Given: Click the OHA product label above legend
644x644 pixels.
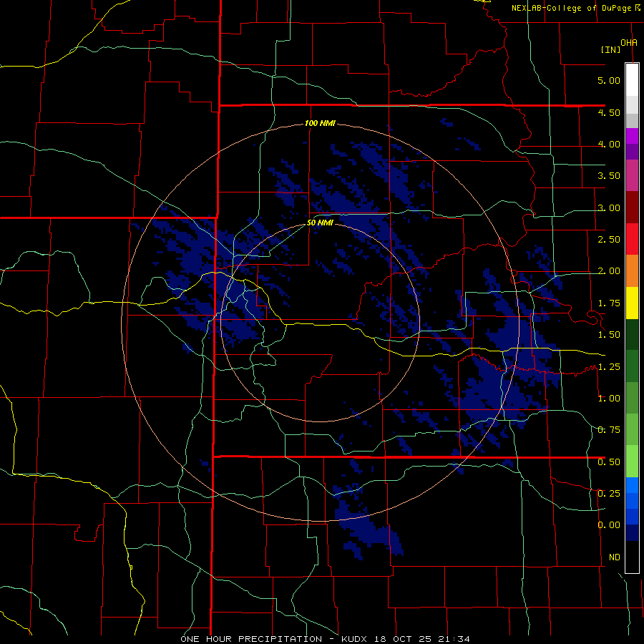Looking at the screenshot, I should tap(629, 43).
